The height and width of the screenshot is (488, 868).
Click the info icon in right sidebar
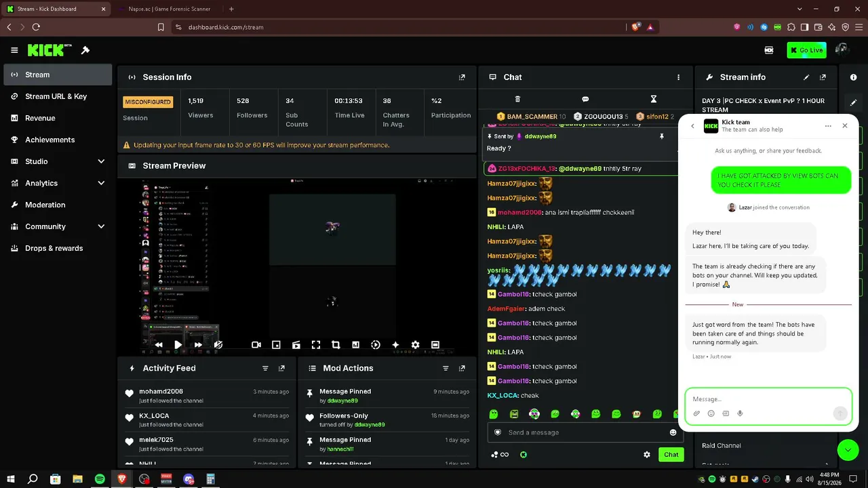coord(853,77)
